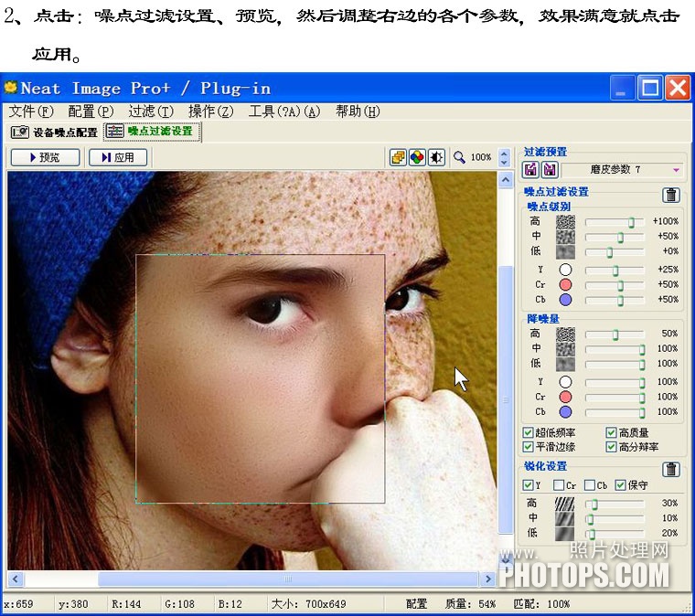Click the RGB color channels icon
The width and height of the screenshot is (695, 616).
click(417, 157)
